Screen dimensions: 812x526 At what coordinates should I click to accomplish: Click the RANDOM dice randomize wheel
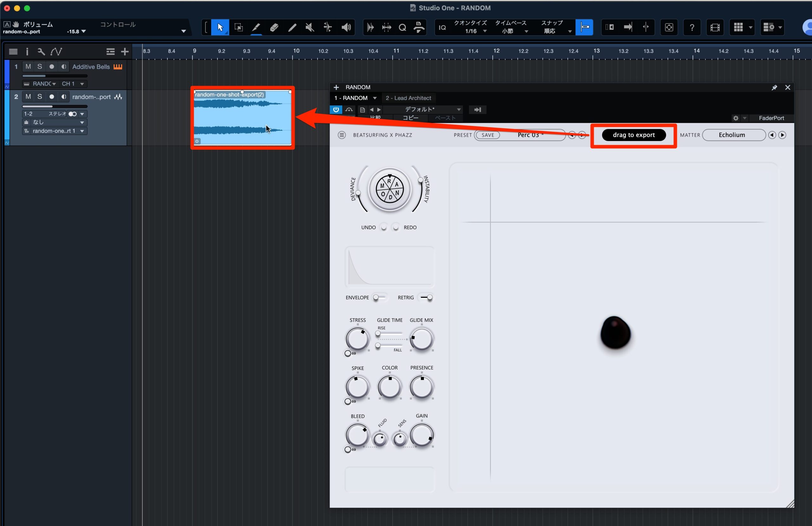[x=390, y=189]
